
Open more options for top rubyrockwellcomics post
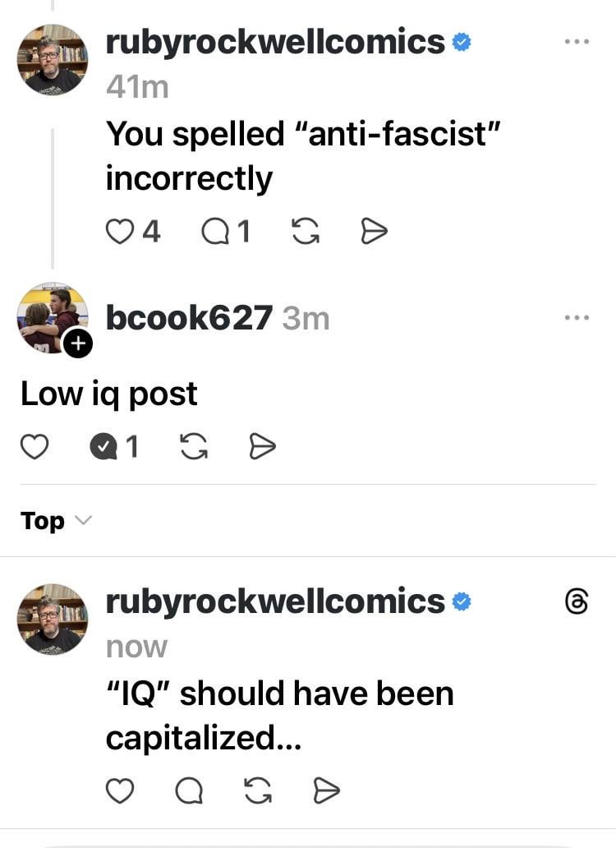[577, 41]
